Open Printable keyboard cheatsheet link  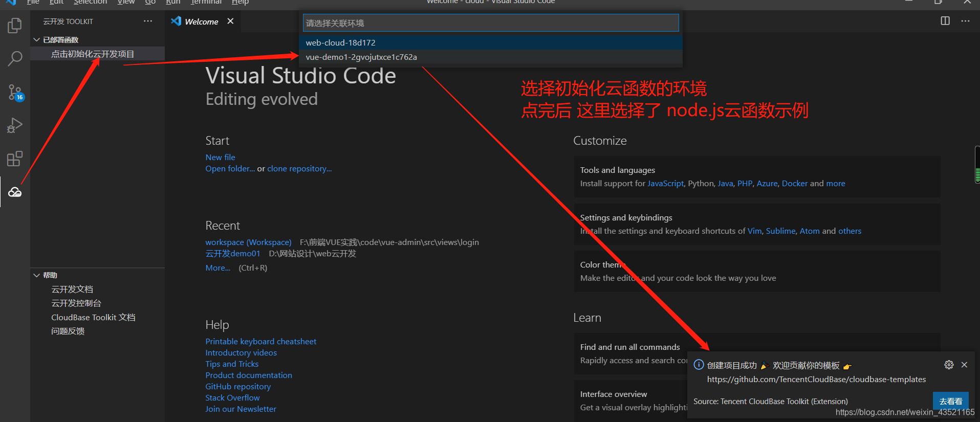(260, 341)
